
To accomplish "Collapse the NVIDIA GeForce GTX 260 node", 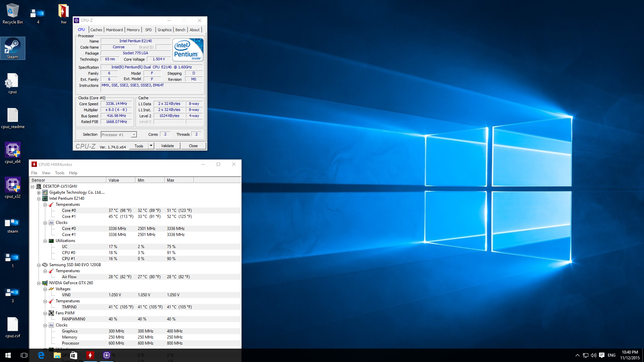I will (39, 283).
